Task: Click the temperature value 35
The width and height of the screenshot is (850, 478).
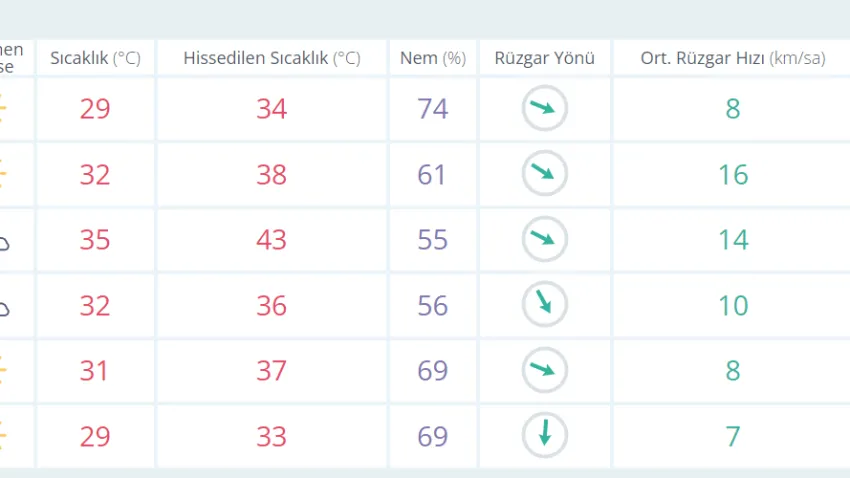Action: tap(95, 240)
